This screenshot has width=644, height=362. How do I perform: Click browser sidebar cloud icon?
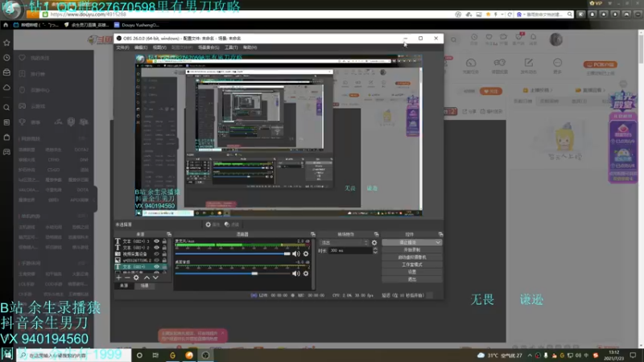(x=6, y=88)
